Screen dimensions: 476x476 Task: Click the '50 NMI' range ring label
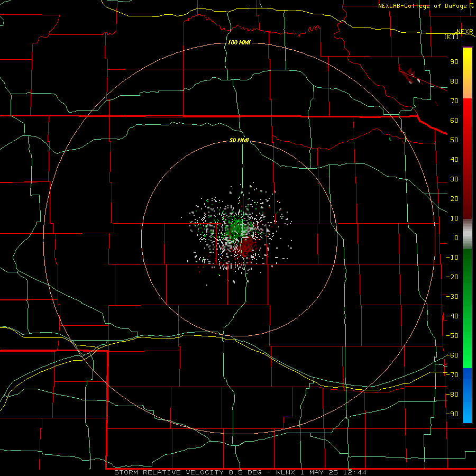click(239, 140)
